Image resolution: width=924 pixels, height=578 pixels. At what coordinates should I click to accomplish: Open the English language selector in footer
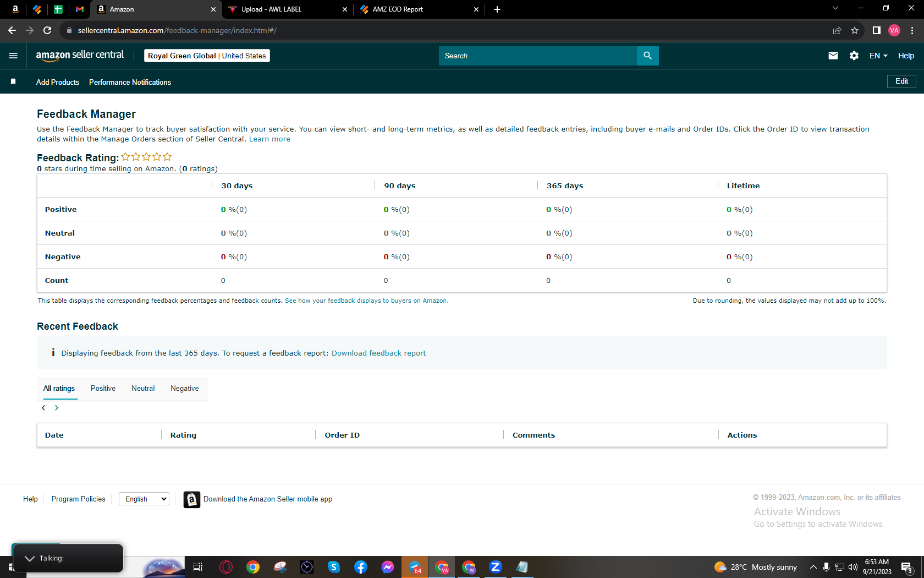(144, 499)
